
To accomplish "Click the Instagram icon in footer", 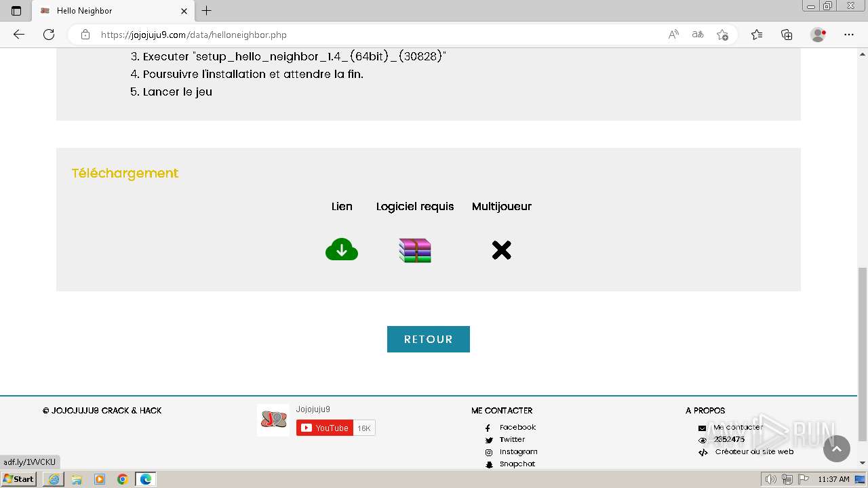I will pyautogui.click(x=488, y=452).
